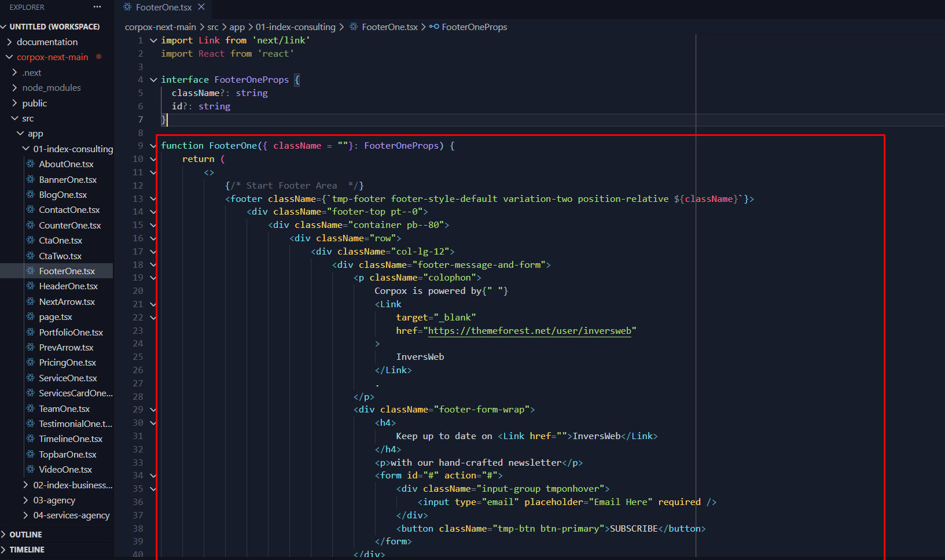The height and width of the screenshot is (560, 945).
Task: Click FooterOneProps breadcrumb symbol
Action: tap(475, 27)
